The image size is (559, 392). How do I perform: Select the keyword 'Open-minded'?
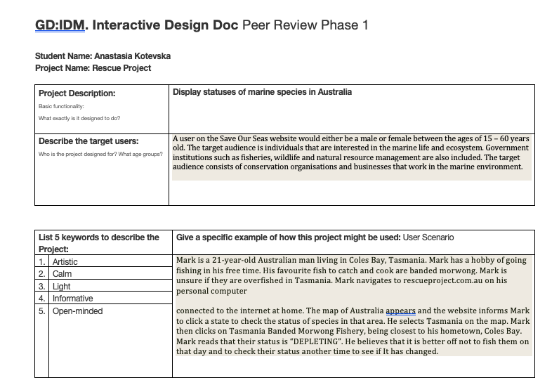click(x=77, y=311)
